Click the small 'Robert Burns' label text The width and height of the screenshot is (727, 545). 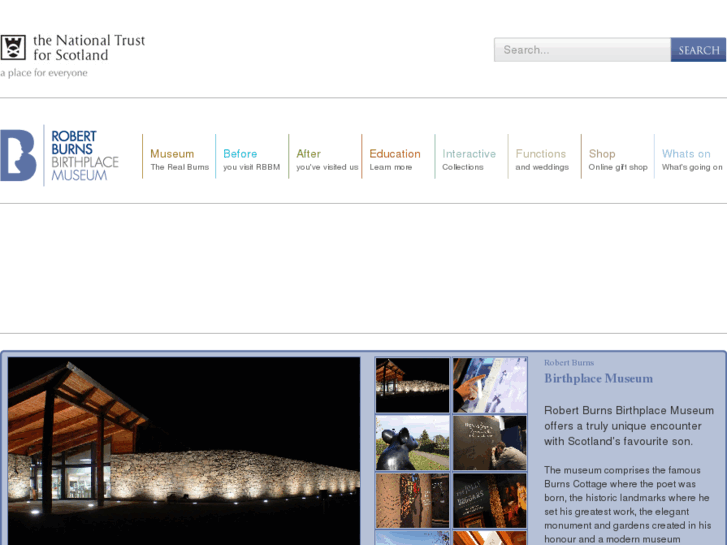pos(569,363)
